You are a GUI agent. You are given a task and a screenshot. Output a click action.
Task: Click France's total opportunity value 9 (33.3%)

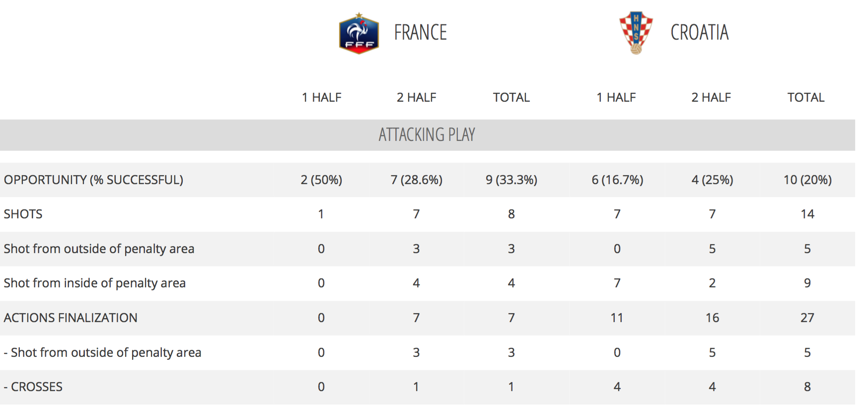pyautogui.click(x=511, y=180)
